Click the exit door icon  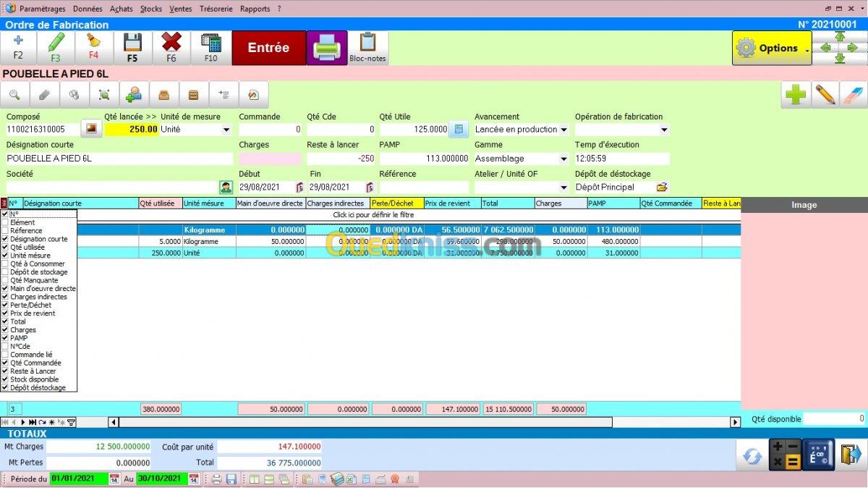click(851, 455)
